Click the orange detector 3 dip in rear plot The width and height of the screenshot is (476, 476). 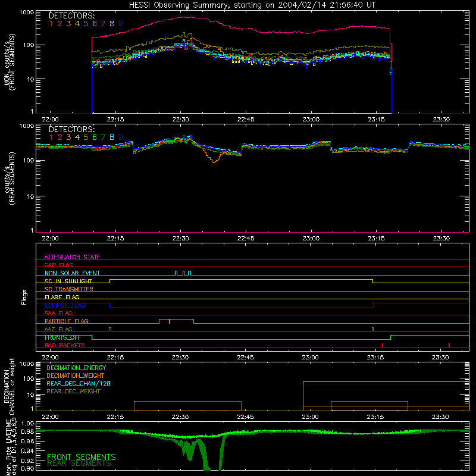(x=214, y=157)
